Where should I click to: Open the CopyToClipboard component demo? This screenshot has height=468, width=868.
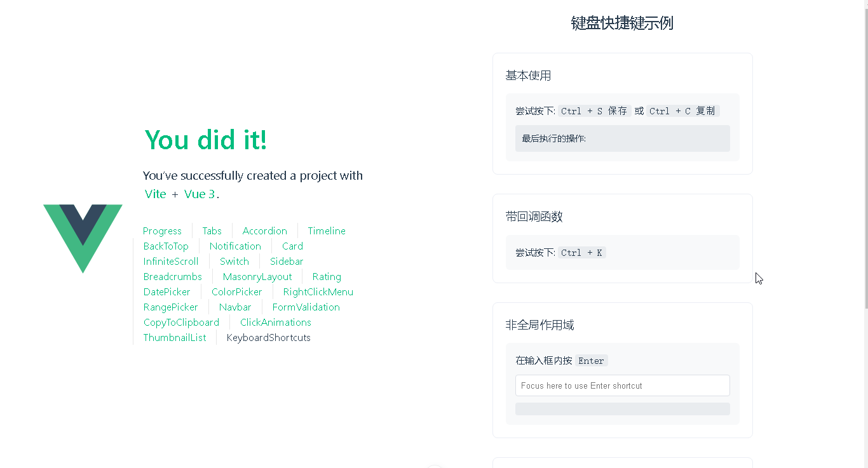(181, 322)
